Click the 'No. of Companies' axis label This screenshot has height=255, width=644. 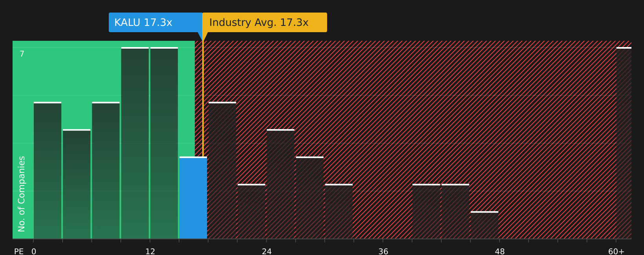(22, 194)
